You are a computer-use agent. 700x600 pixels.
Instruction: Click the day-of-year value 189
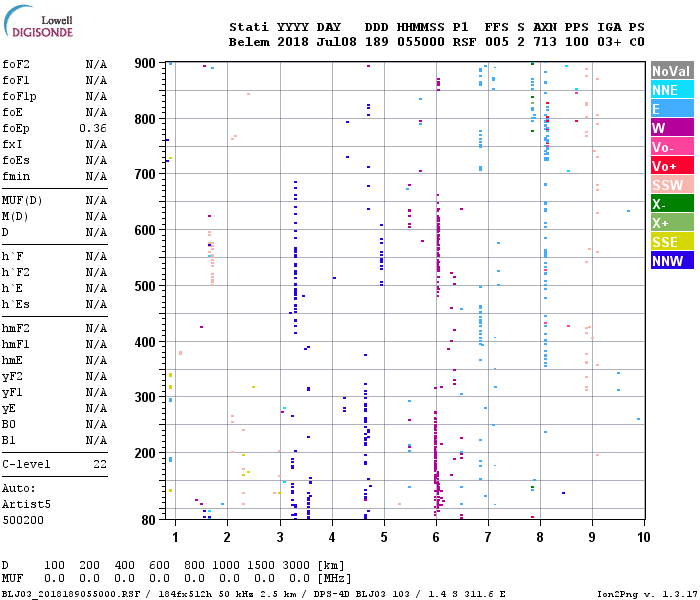click(376, 42)
